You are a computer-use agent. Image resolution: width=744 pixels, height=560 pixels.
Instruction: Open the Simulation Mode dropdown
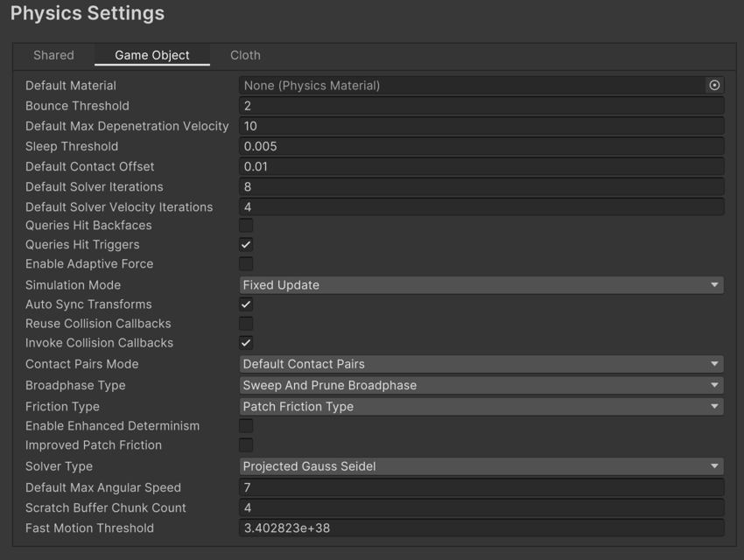[x=481, y=284]
